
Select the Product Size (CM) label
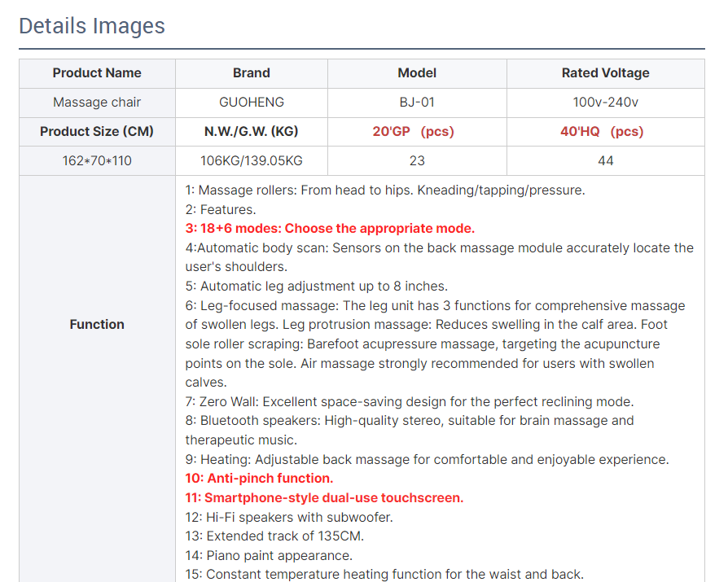[97, 132]
